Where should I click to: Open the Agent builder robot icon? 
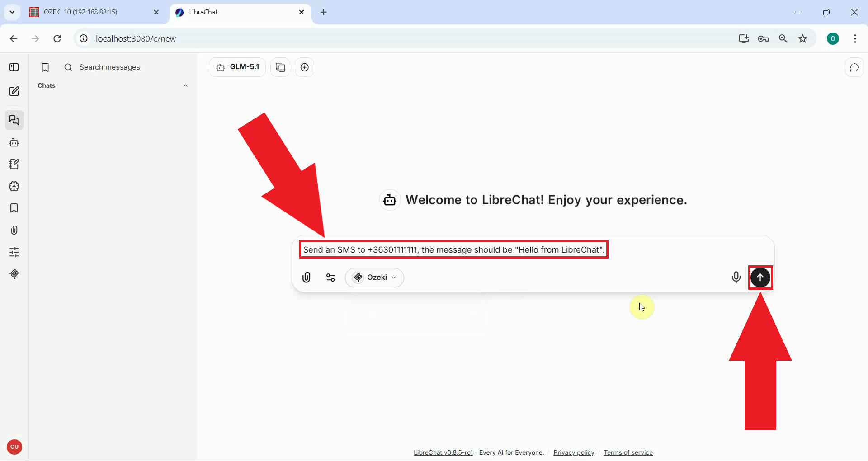point(14,142)
